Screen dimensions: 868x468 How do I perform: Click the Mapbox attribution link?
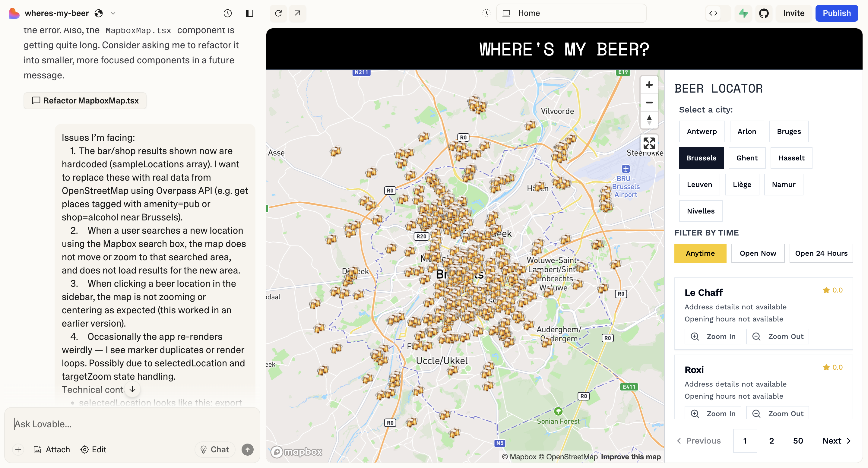[x=519, y=457]
